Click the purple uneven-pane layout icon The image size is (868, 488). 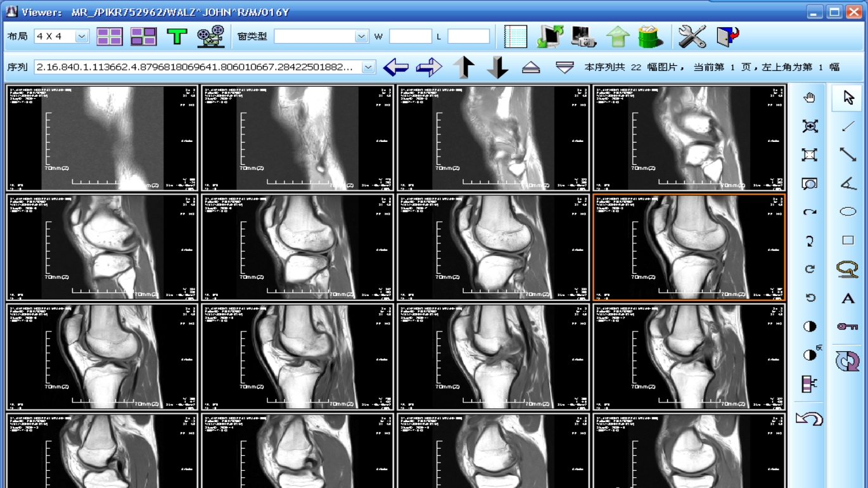[x=143, y=37]
